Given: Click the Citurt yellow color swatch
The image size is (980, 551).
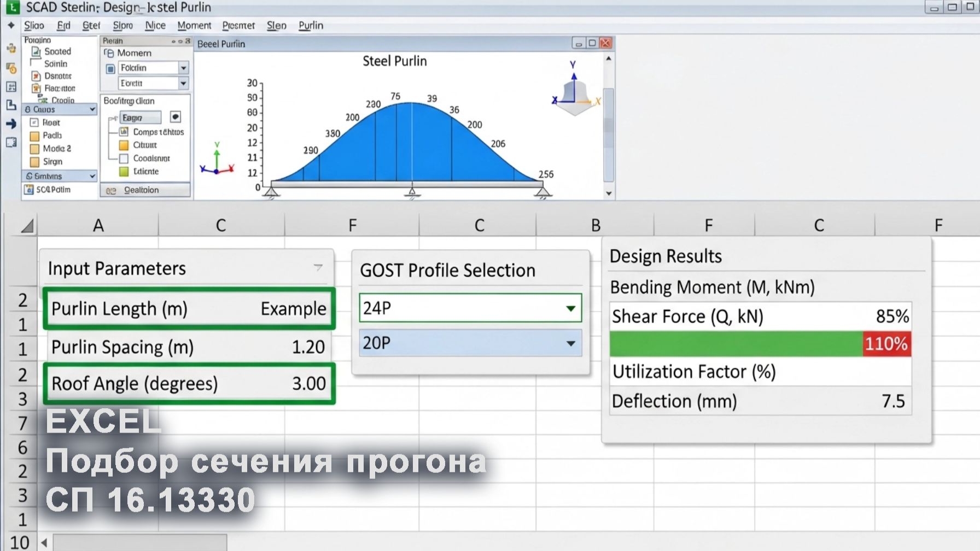Looking at the screenshot, I should (x=124, y=145).
